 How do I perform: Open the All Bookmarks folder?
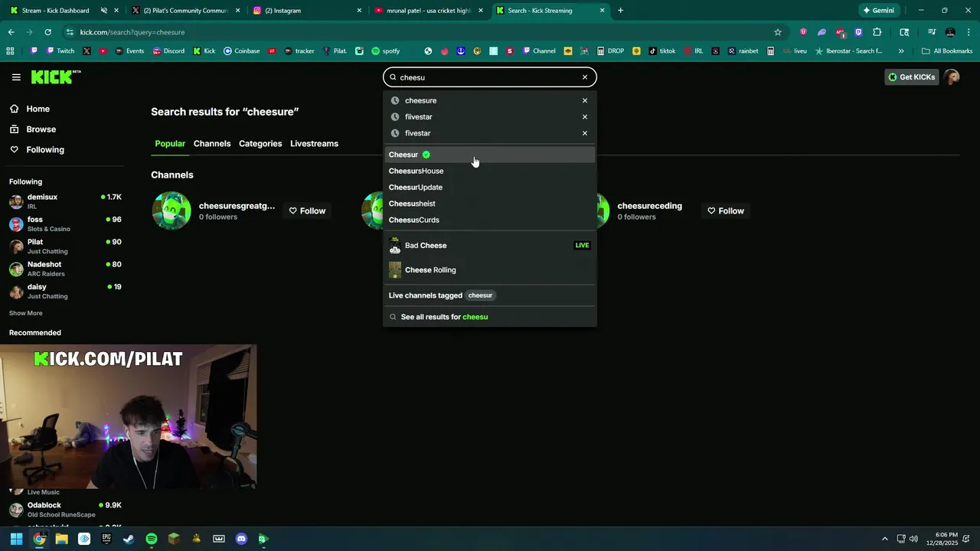[947, 51]
